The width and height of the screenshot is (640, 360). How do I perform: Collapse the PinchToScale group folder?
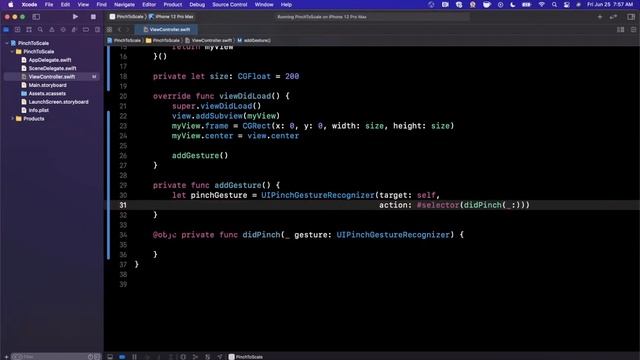(x=12, y=51)
